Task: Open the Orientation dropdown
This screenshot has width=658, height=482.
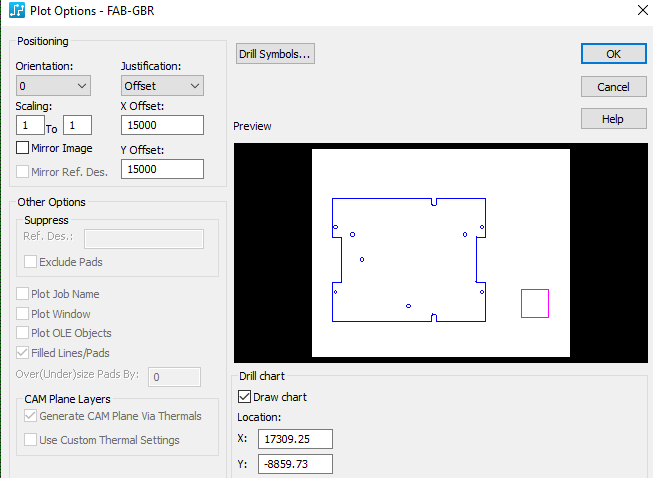Action: (x=53, y=86)
